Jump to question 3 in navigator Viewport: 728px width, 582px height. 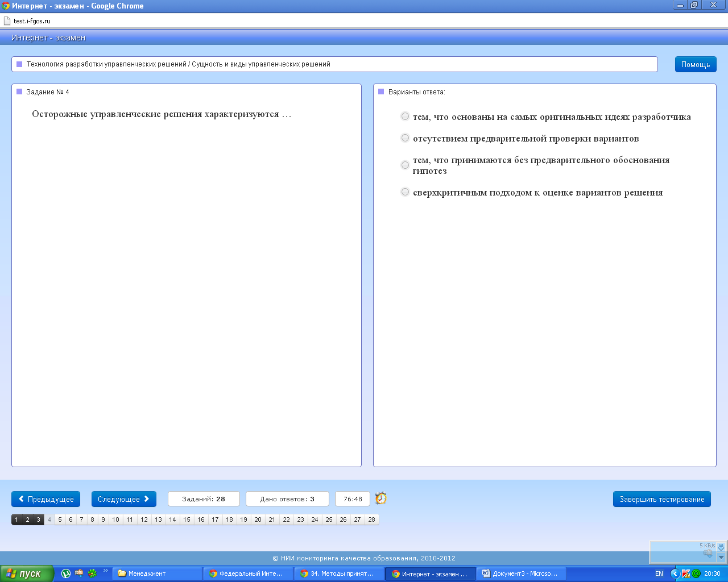(38, 519)
